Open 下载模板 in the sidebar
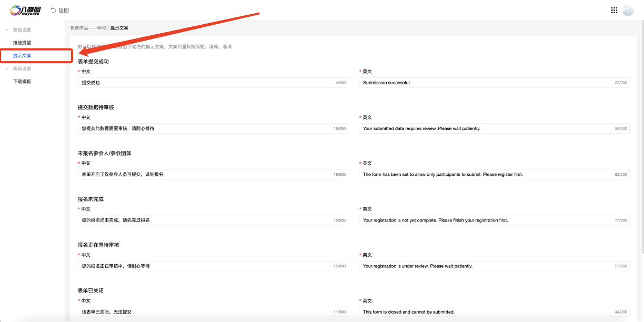 [x=22, y=82]
